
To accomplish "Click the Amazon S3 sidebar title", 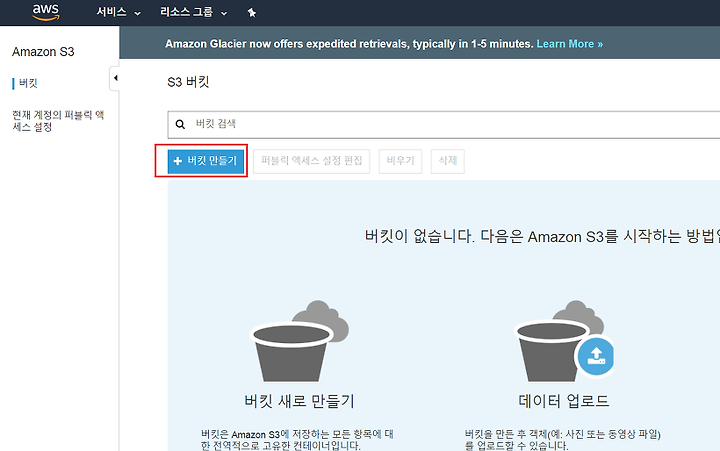I will point(43,52).
